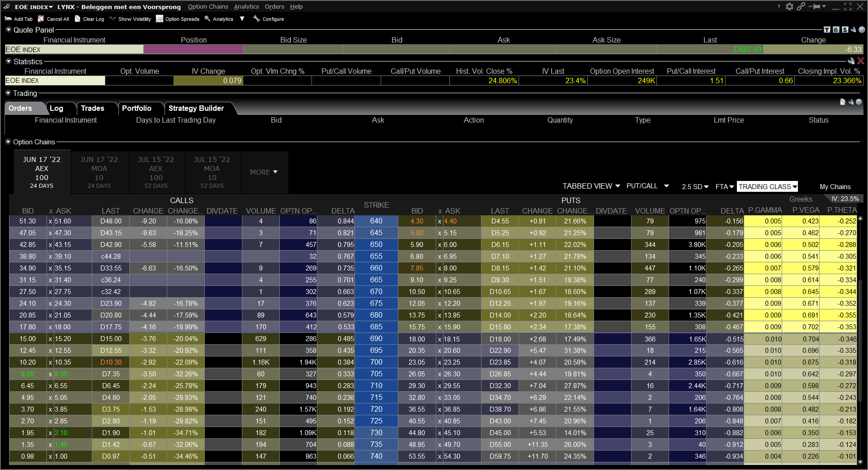Click the P.GAMMA column header
The image size is (868, 470).
point(765,210)
